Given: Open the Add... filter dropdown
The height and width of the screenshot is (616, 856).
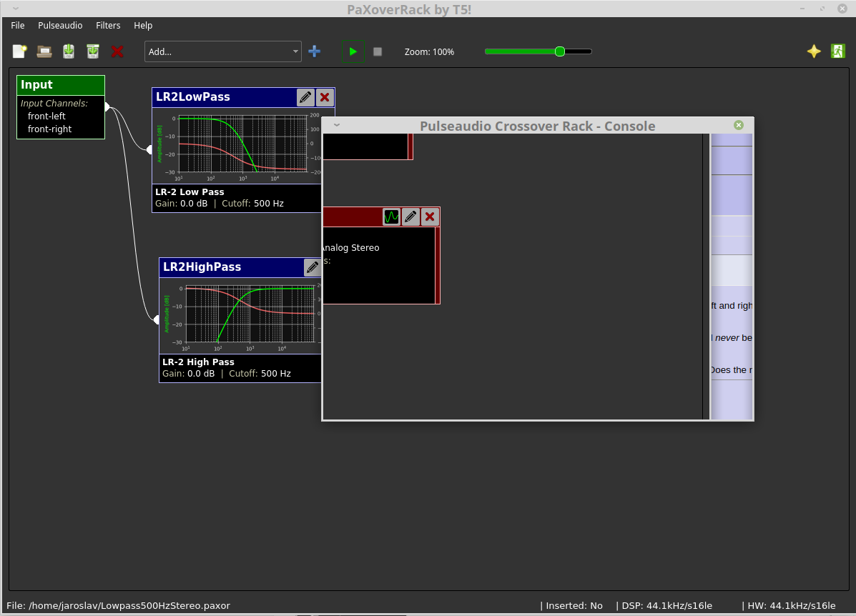Looking at the screenshot, I should point(222,51).
